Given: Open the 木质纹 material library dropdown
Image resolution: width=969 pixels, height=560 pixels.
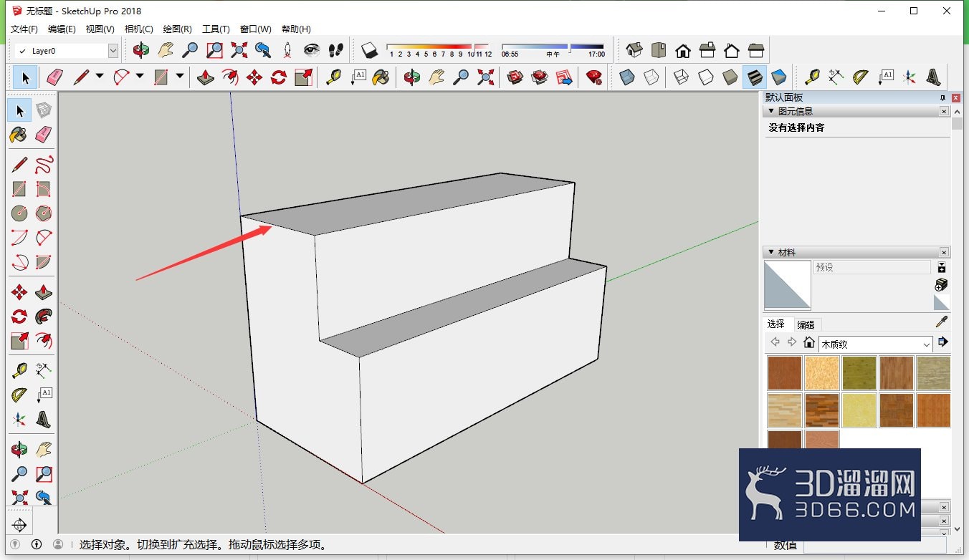Looking at the screenshot, I should pos(875,344).
